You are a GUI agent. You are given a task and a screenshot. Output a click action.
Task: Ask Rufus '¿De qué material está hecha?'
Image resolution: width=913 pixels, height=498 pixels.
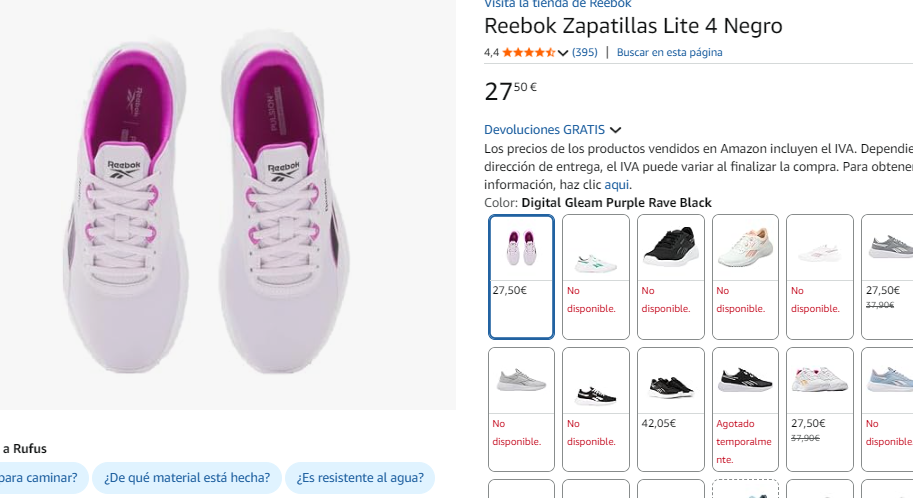coord(187,478)
